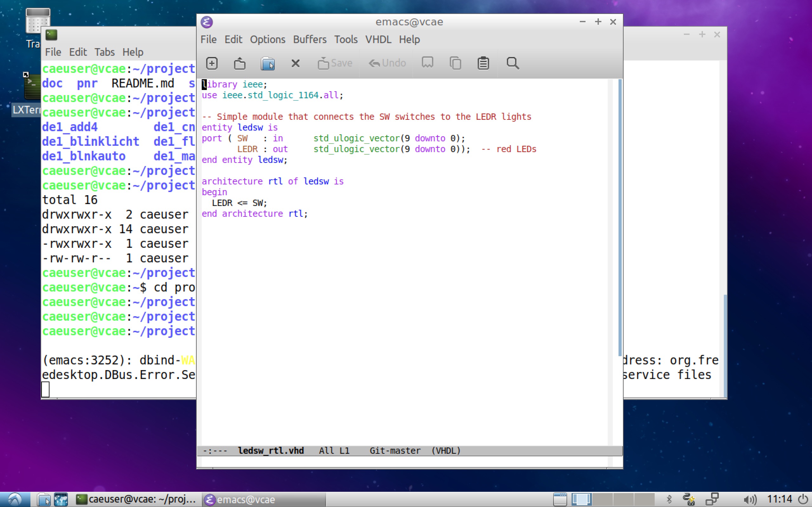Click the Copy toolbar icon
Screen dimensions: 812x507
(x=455, y=63)
